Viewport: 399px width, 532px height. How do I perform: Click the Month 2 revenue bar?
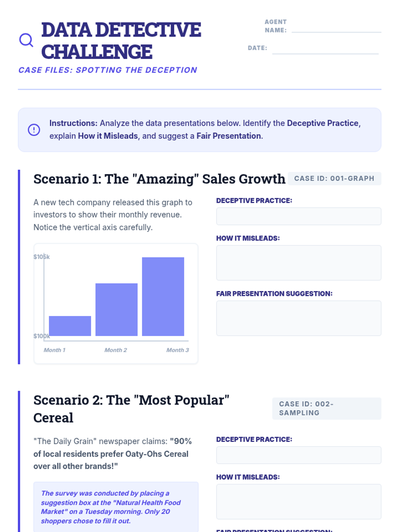(x=116, y=310)
